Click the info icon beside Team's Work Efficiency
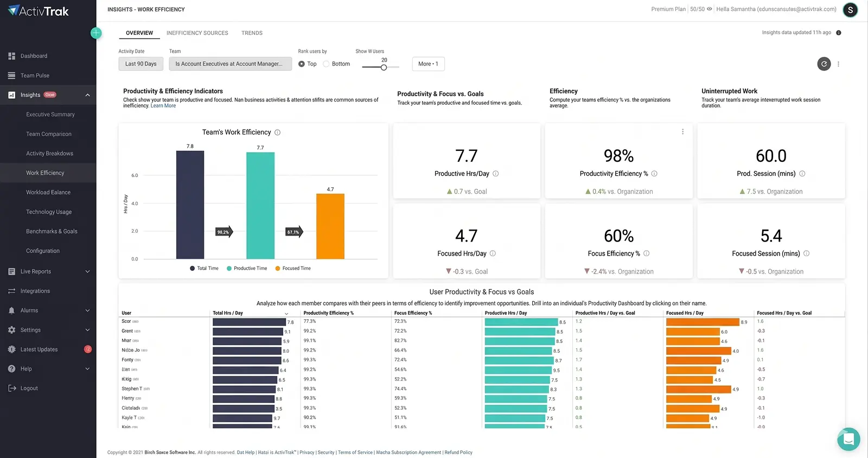 (x=277, y=132)
